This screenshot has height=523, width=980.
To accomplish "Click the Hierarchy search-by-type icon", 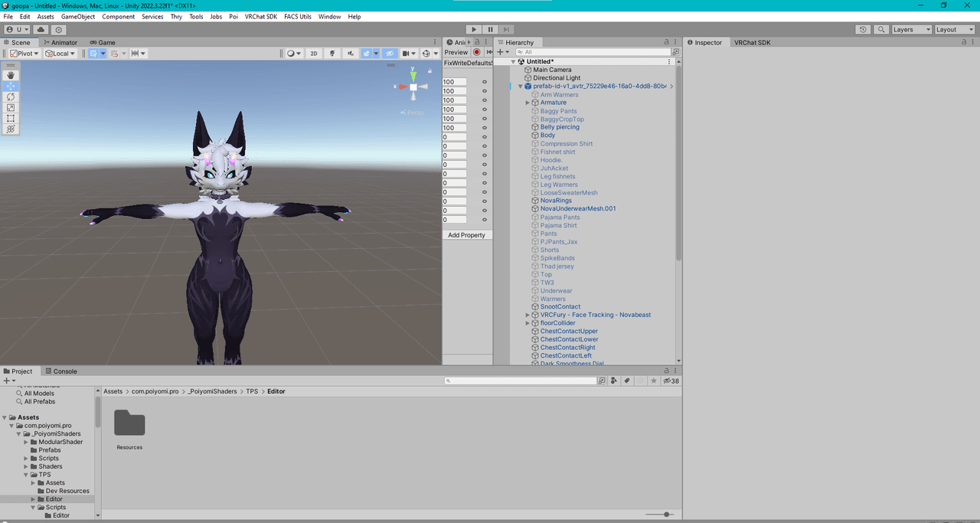I will pos(676,52).
